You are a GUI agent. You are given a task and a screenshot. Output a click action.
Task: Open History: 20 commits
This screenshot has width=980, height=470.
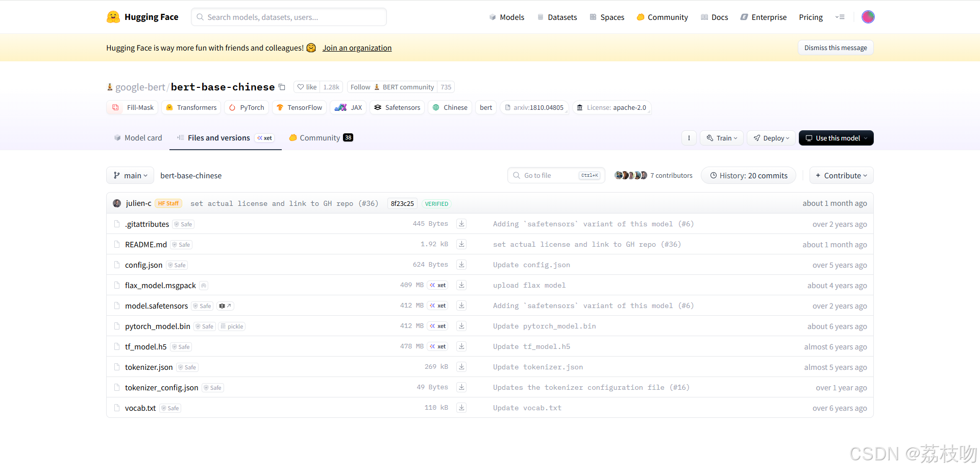click(748, 175)
